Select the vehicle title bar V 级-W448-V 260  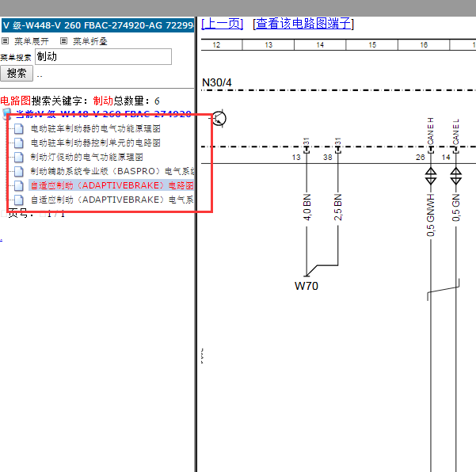coord(97,25)
